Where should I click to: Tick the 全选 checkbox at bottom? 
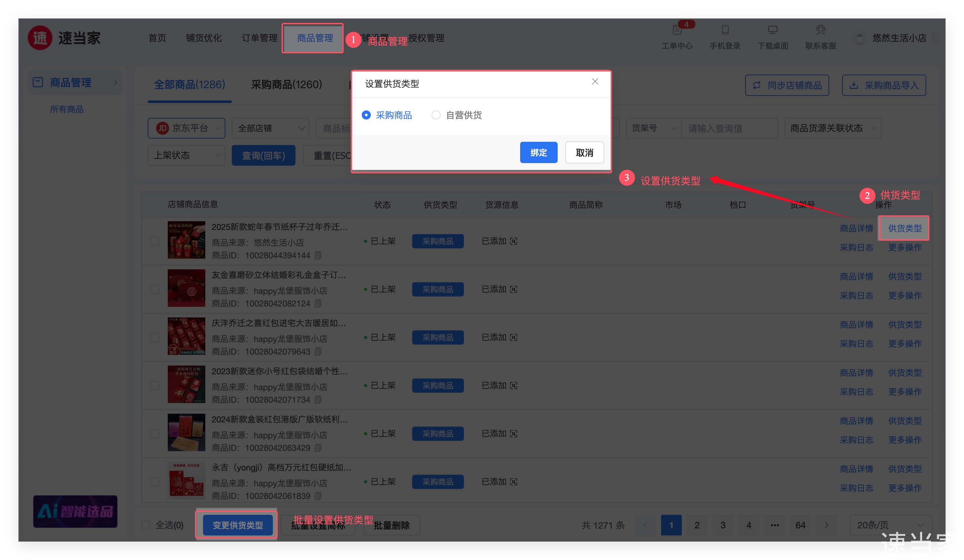(146, 525)
